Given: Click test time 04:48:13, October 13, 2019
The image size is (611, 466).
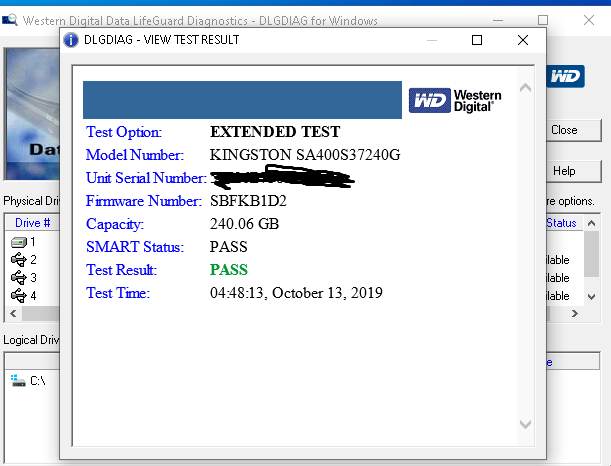Looking at the screenshot, I should pos(296,293).
